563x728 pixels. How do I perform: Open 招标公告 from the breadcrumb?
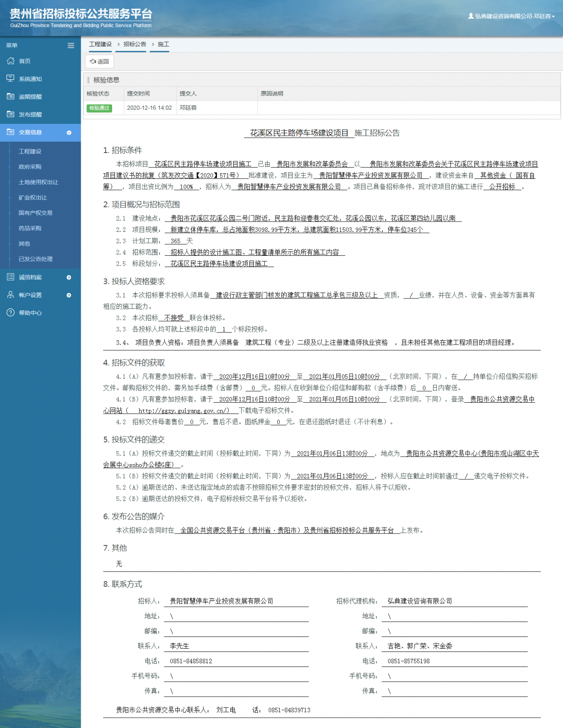pos(134,44)
